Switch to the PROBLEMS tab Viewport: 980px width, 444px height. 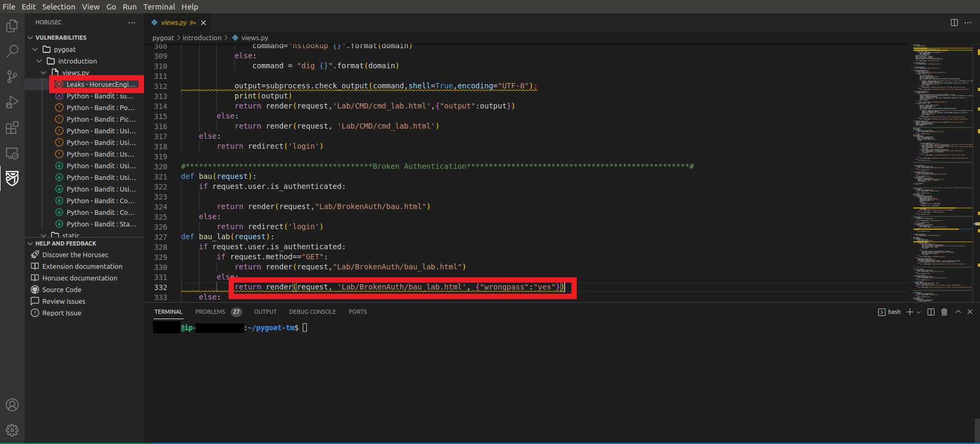pos(217,312)
